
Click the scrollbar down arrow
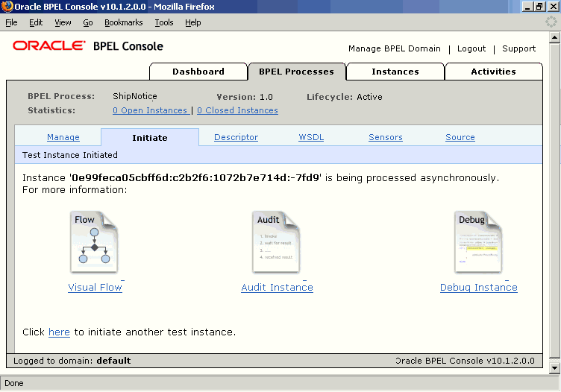coord(554,367)
